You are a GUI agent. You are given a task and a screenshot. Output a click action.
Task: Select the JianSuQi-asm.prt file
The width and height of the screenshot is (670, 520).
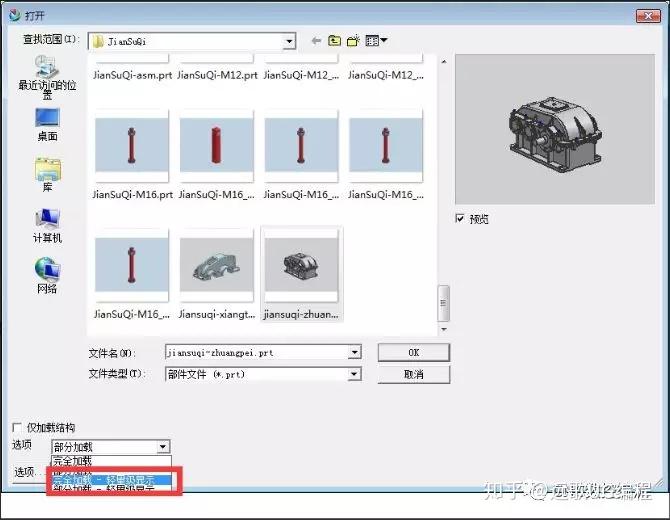click(132, 75)
